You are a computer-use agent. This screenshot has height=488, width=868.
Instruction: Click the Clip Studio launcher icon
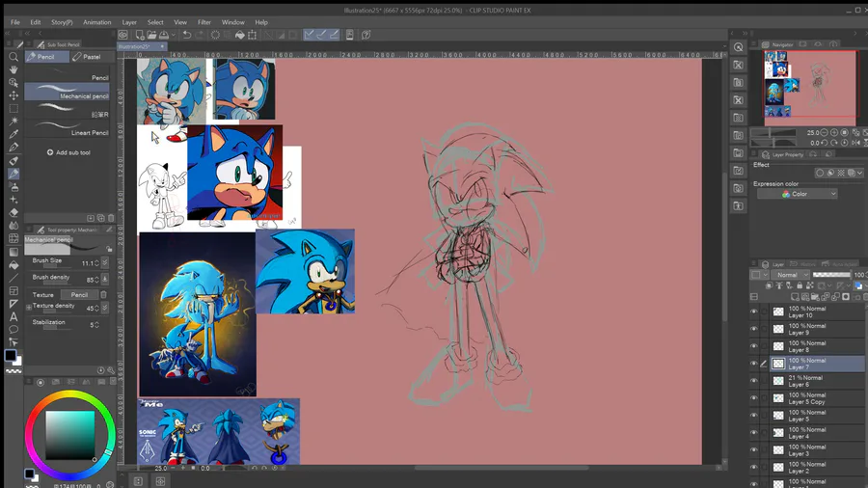point(123,35)
